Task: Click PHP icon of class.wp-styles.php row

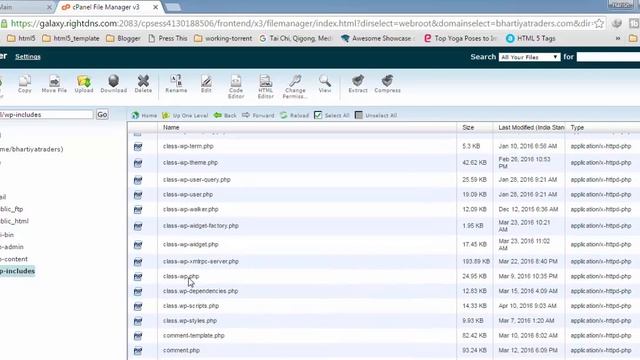Action: pyautogui.click(x=138, y=321)
